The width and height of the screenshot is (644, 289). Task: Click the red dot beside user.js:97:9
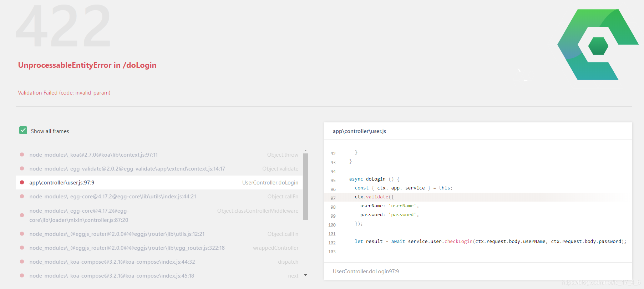click(x=22, y=182)
